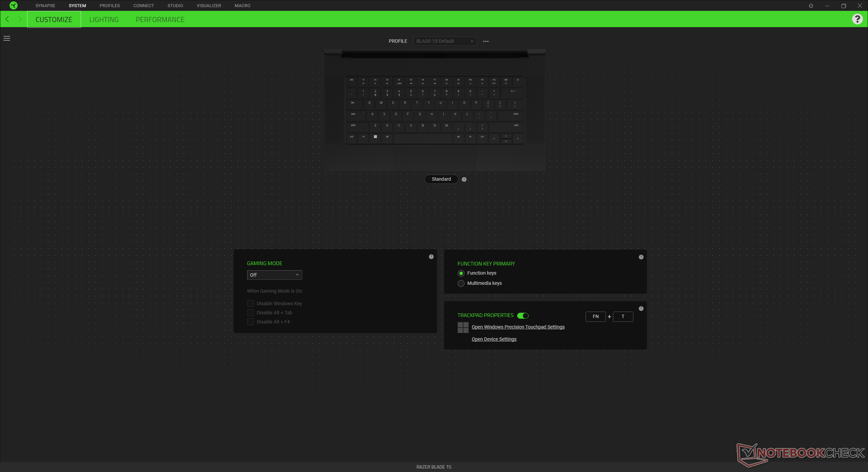
Task: Open the System menu
Action: tap(77, 5)
